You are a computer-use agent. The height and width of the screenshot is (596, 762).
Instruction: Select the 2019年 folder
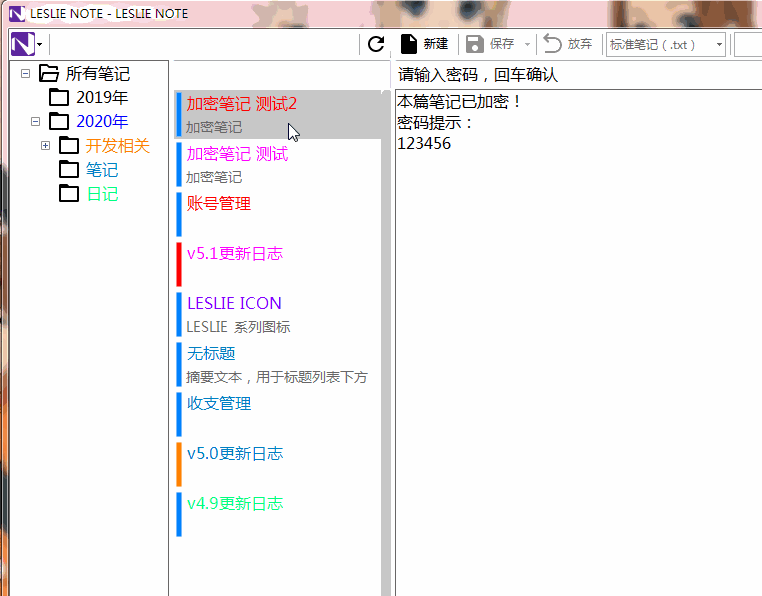coord(102,97)
